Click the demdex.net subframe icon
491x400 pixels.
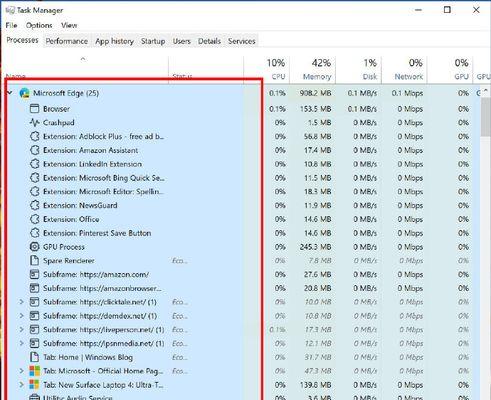pos(34,316)
